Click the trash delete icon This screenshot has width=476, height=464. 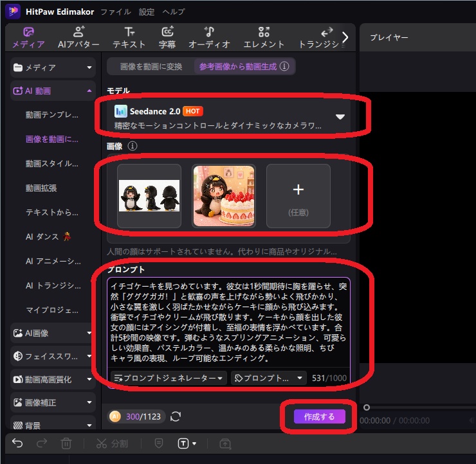tap(66, 443)
